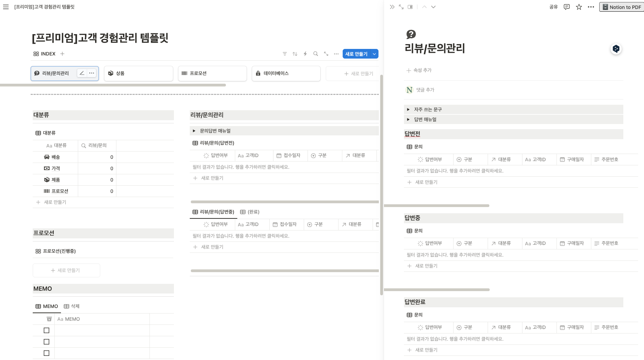Click the question mark page icon
This screenshot has width=644, height=360.
(x=411, y=34)
